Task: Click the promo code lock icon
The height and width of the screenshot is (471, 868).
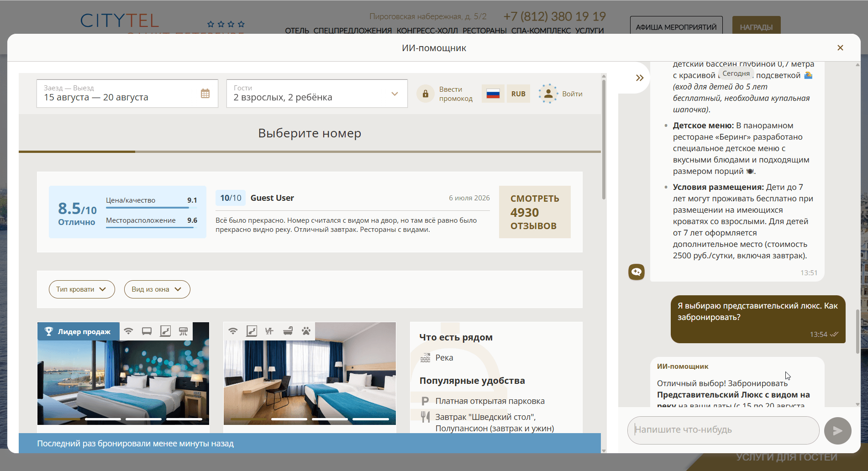Action: (x=425, y=94)
